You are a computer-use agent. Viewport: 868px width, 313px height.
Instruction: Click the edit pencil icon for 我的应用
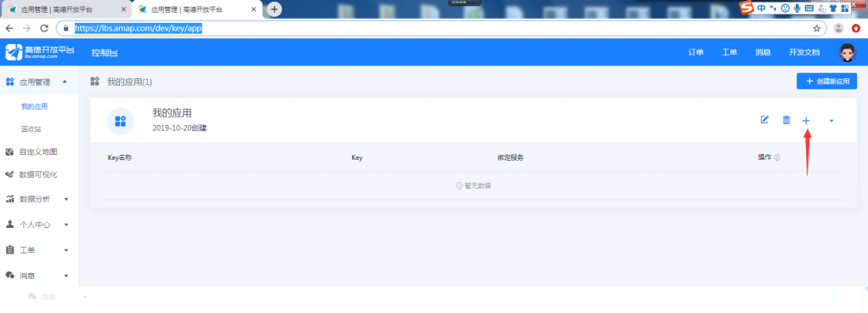764,120
